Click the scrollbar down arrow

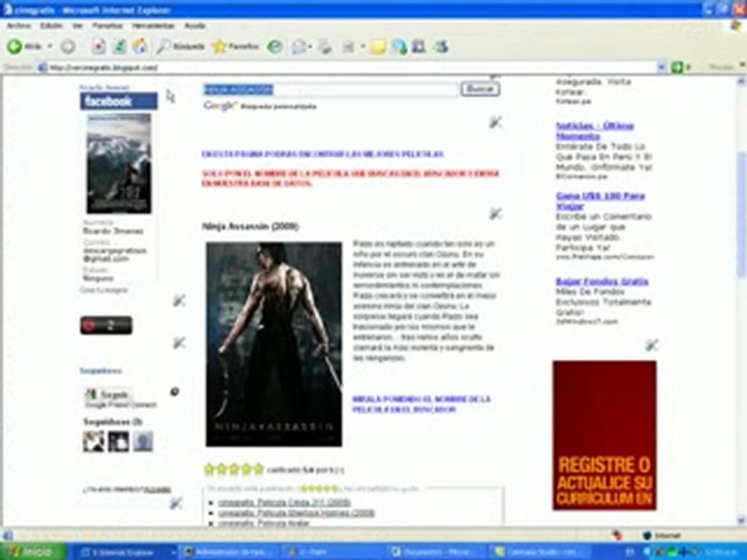click(742, 521)
